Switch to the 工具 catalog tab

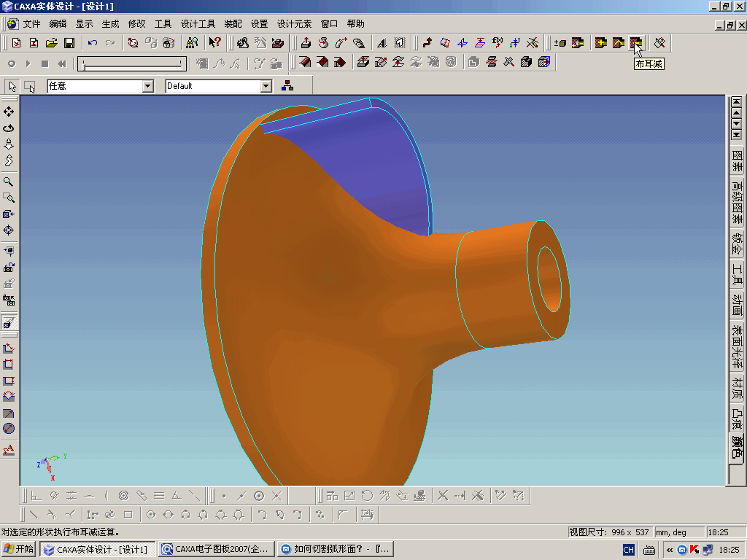pyautogui.click(x=737, y=275)
